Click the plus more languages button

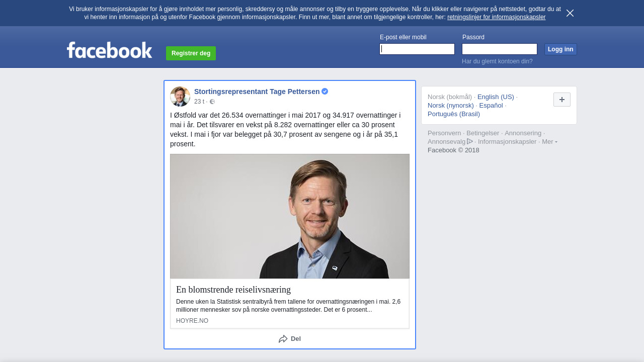pos(562,100)
